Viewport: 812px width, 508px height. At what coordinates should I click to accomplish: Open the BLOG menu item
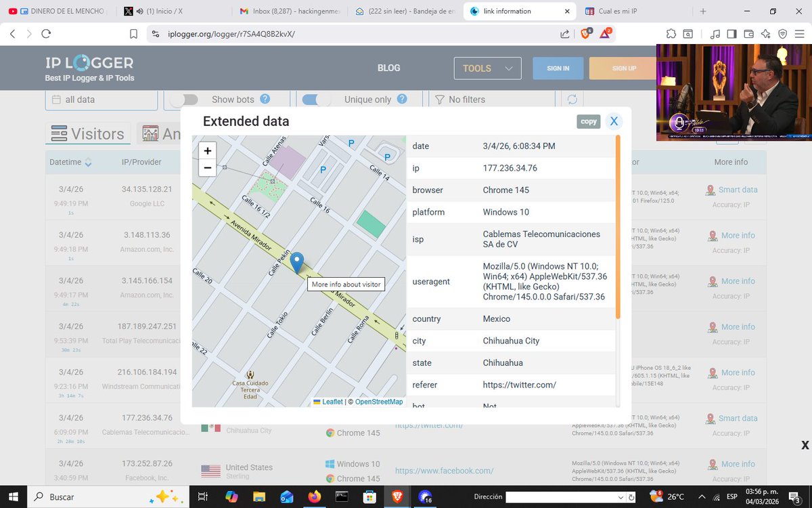(x=388, y=68)
